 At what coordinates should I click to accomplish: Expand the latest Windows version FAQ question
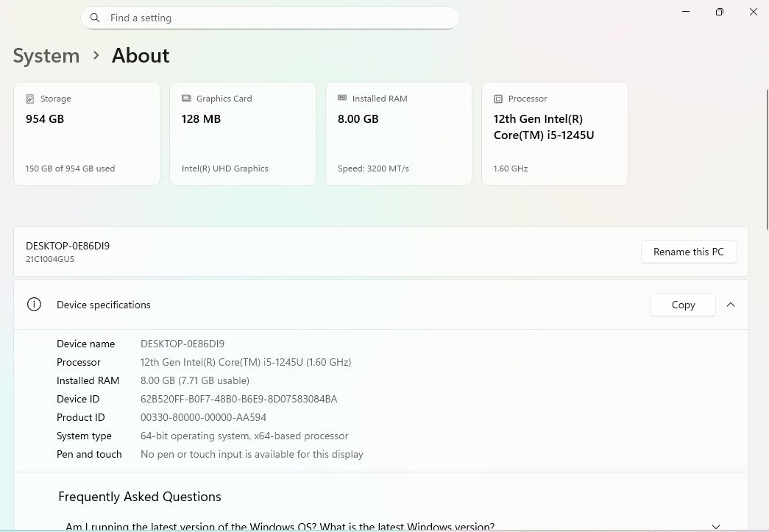pos(716,526)
